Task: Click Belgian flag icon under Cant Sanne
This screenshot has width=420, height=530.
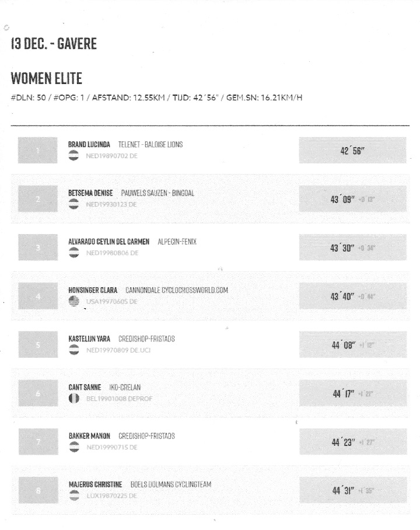Action: coord(74,398)
